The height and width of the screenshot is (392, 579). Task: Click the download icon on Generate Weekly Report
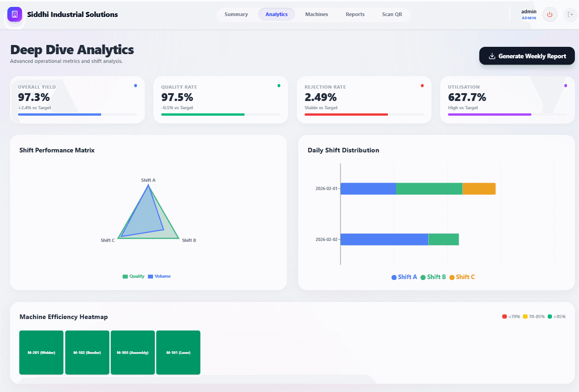click(x=492, y=56)
